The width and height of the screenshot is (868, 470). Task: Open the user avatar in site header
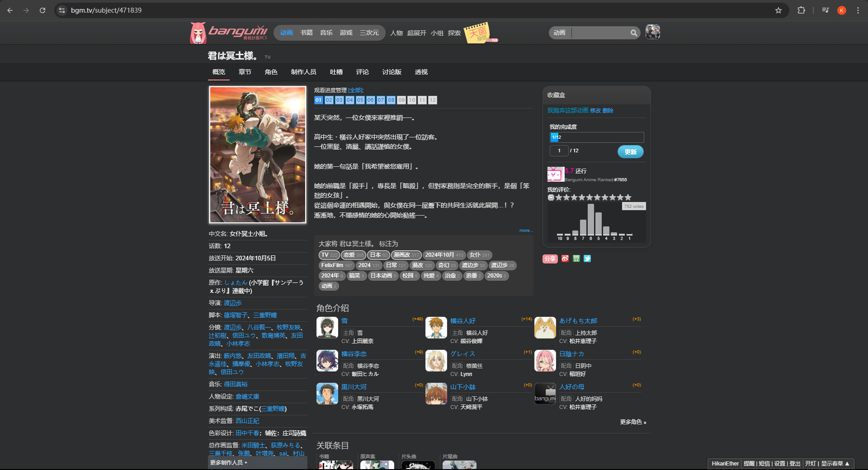tap(653, 32)
